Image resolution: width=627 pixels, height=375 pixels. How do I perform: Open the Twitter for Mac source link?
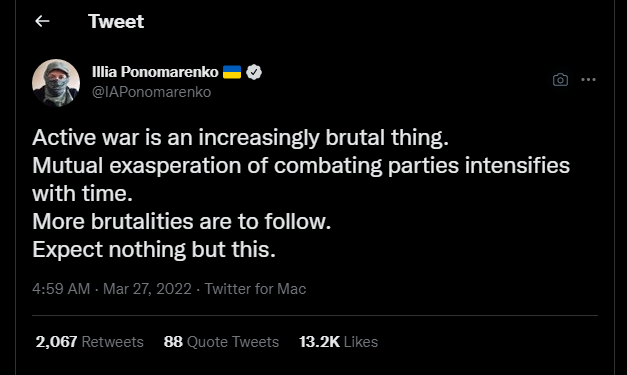coord(255,289)
